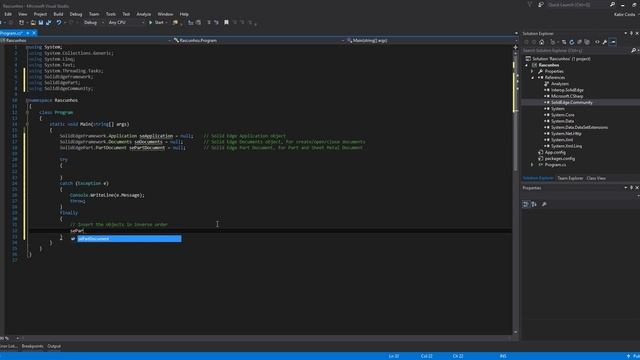Toggle the Categorized view in the Properties panel

[526, 204]
